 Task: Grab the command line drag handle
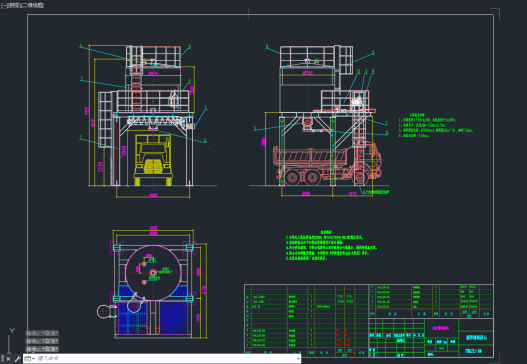point(2,359)
